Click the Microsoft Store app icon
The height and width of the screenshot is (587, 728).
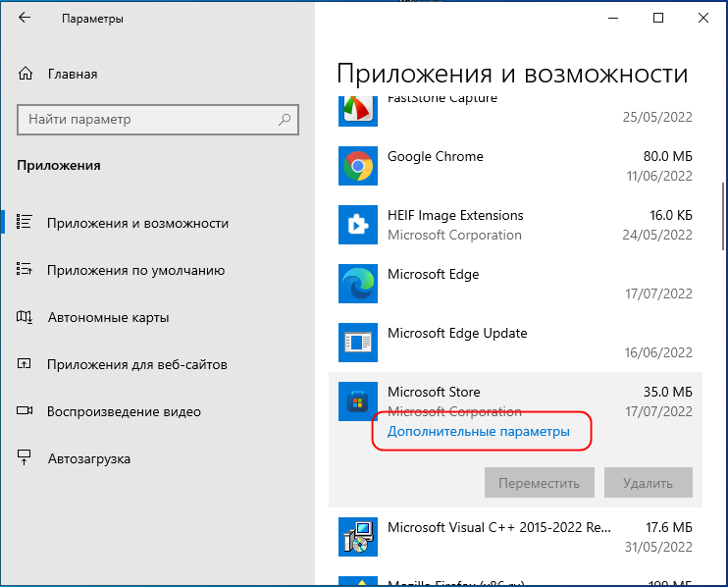tap(357, 401)
